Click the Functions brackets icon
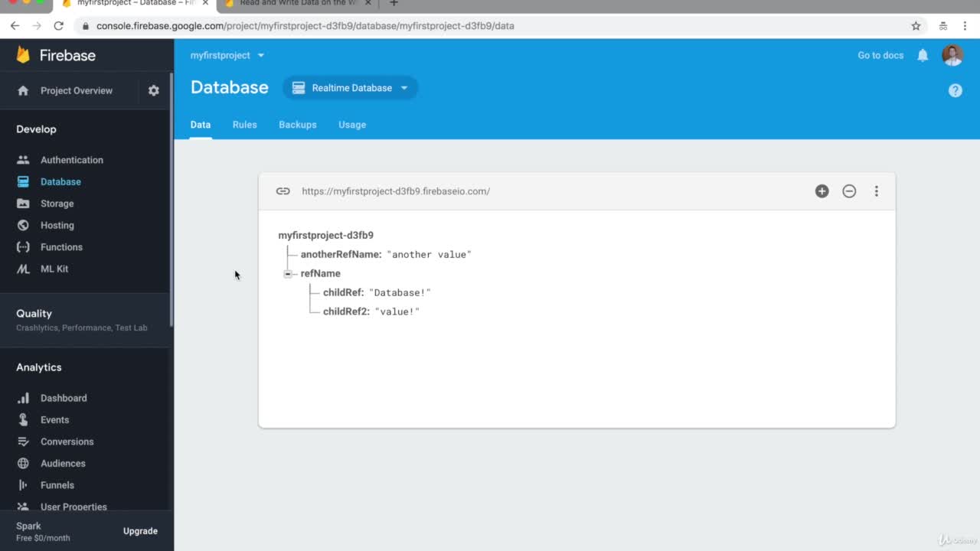 coord(23,247)
